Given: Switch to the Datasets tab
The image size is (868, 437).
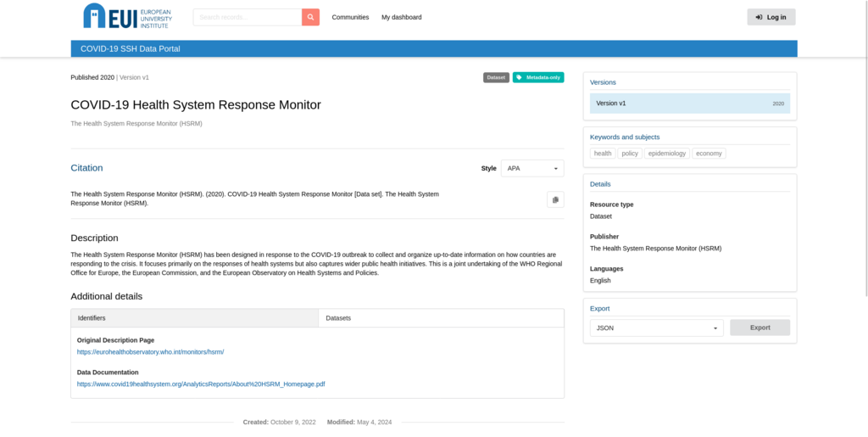Looking at the screenshot, I should point(441,318).
